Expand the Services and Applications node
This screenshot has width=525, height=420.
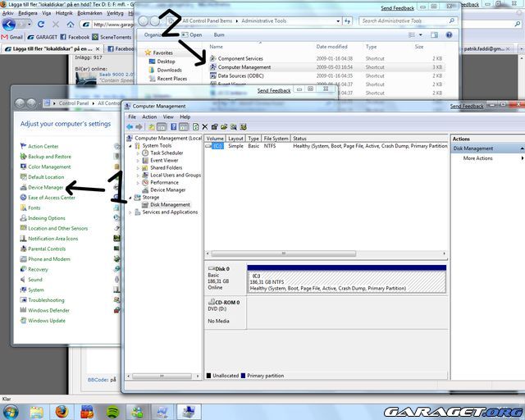(130, 212)
